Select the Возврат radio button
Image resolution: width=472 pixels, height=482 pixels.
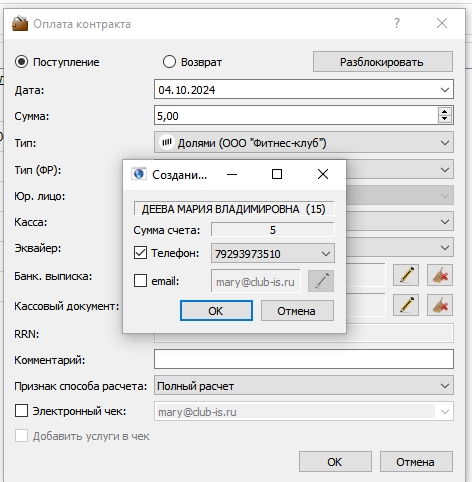[x=169, y=62]
